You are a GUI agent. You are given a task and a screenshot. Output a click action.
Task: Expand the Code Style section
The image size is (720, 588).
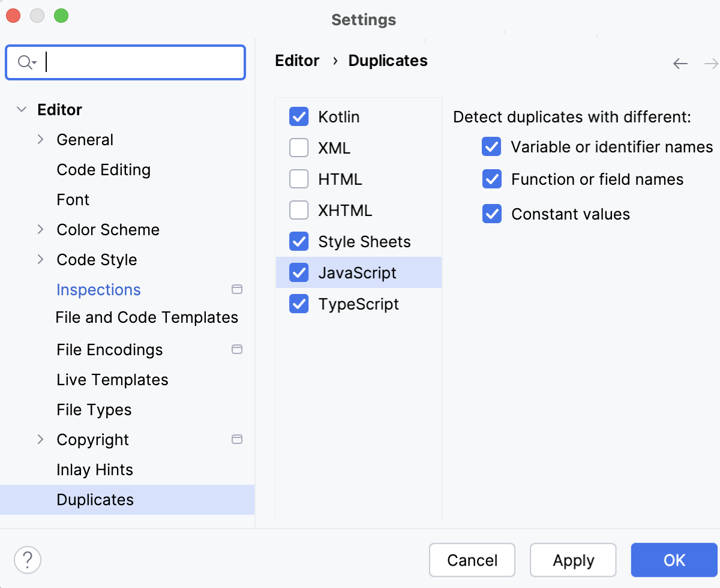40,259
